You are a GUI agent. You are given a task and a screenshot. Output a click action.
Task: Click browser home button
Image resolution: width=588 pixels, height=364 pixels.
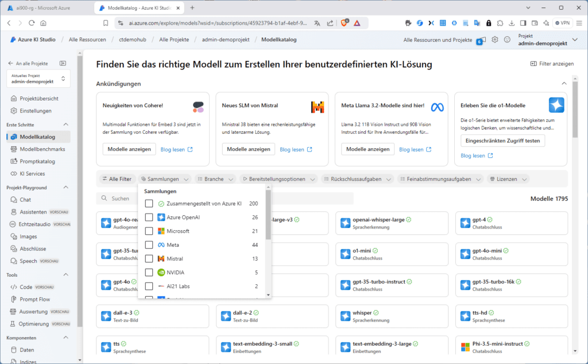click(x=44, y=23)
